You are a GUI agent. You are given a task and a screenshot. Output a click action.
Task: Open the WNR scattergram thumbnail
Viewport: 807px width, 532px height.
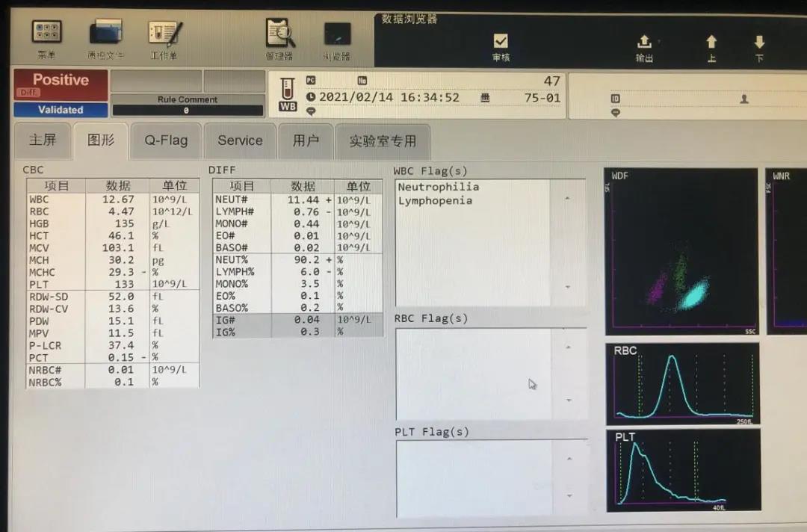[786, 252]
